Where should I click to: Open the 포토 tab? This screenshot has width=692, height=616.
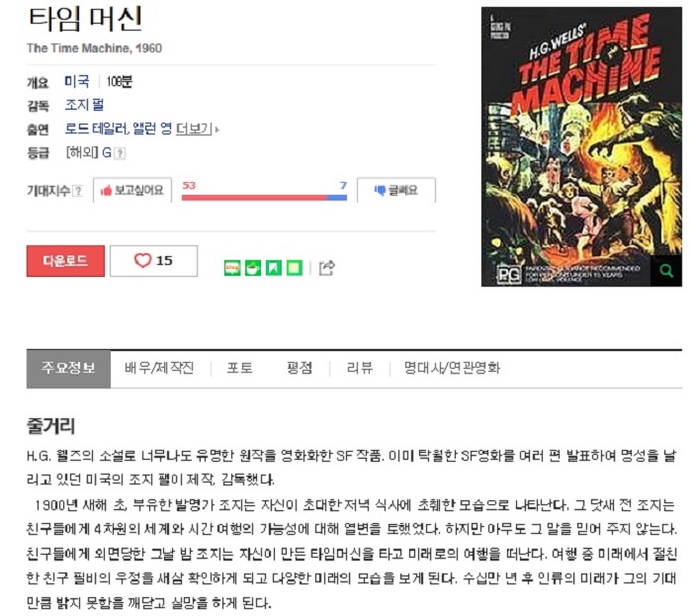pos(239,368)
